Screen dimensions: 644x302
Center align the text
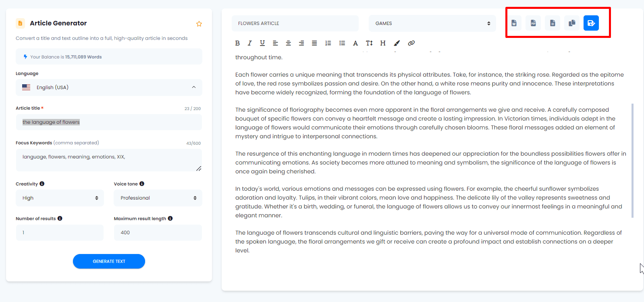[289, 43]
